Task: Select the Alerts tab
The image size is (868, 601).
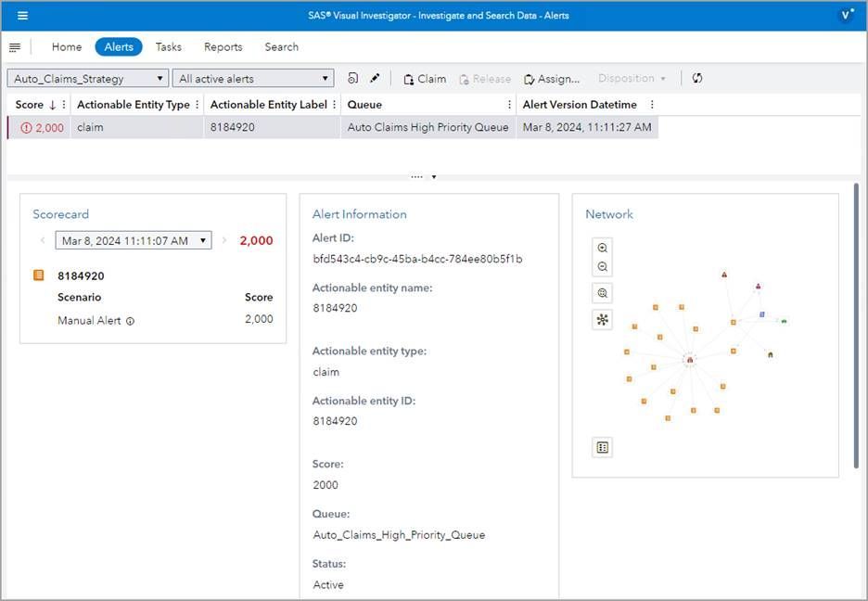Action: pos(119,47)
